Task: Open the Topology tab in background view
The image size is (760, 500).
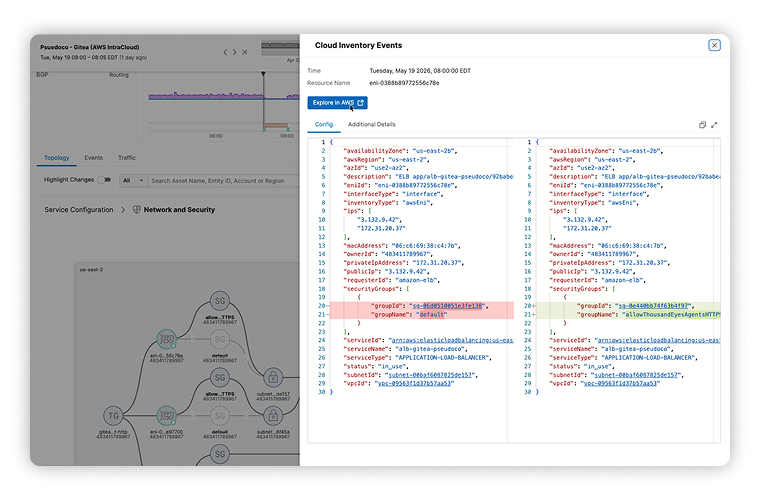Action: (x=57, y=158)
